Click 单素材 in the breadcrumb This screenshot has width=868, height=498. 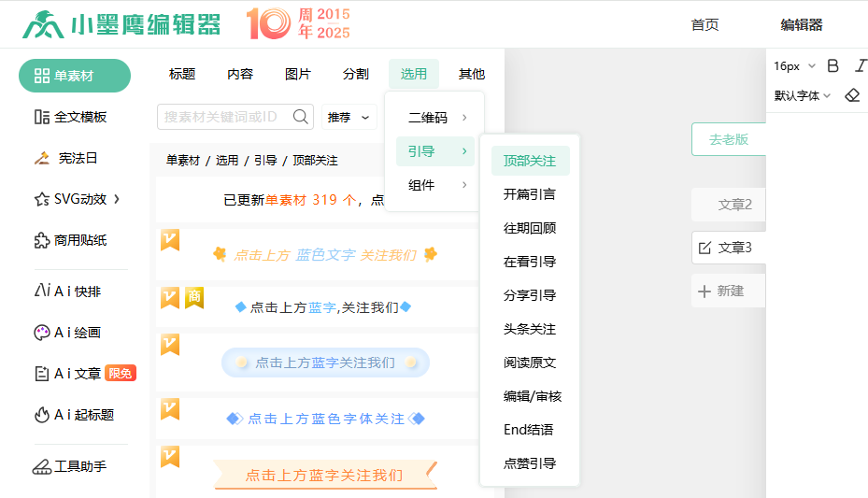pyautogui.click(x=183, y=161)
